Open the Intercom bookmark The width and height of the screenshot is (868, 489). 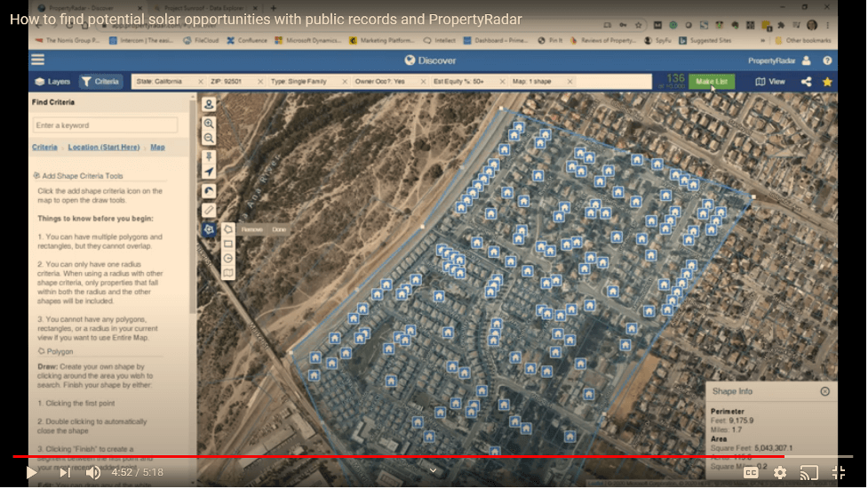click(x=142, y=40)
